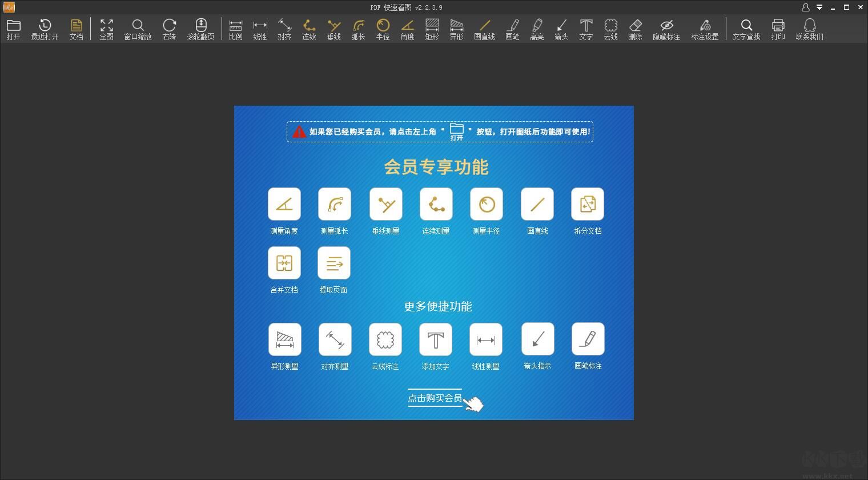
Task: Select the 画笔 pen annotation tool
Action: [x=512, y=29]
